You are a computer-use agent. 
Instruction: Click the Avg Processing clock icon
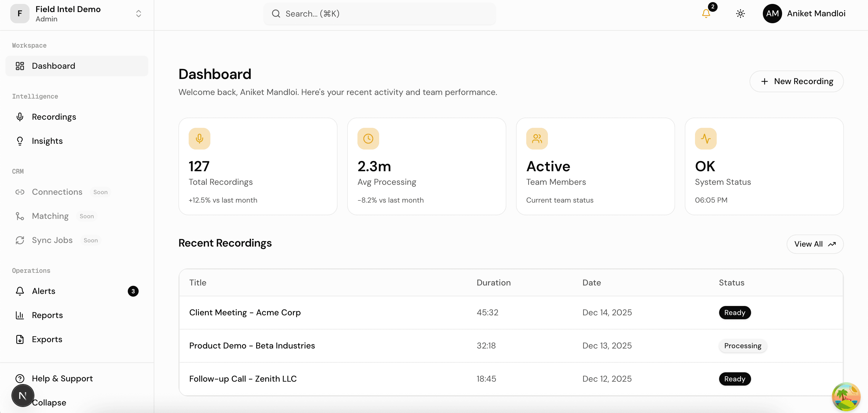368,139
